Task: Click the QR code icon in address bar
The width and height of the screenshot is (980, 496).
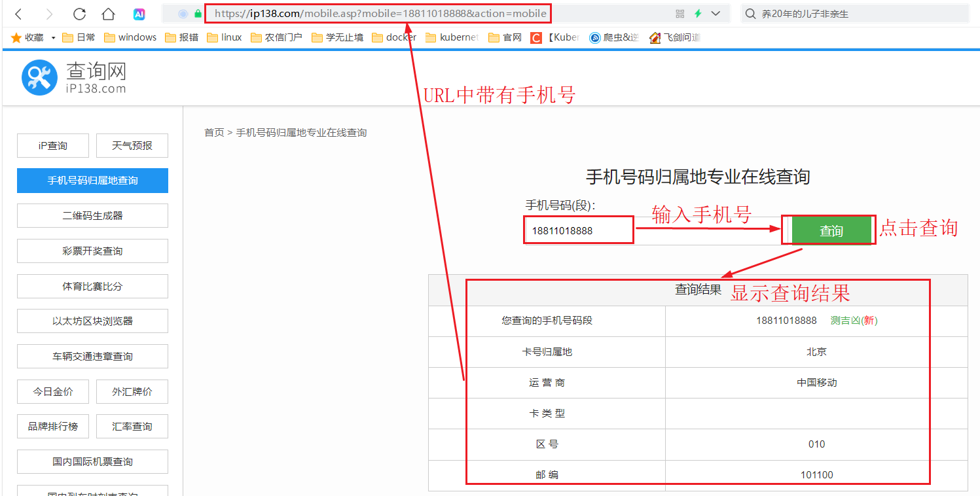Action: click(680, 14)
